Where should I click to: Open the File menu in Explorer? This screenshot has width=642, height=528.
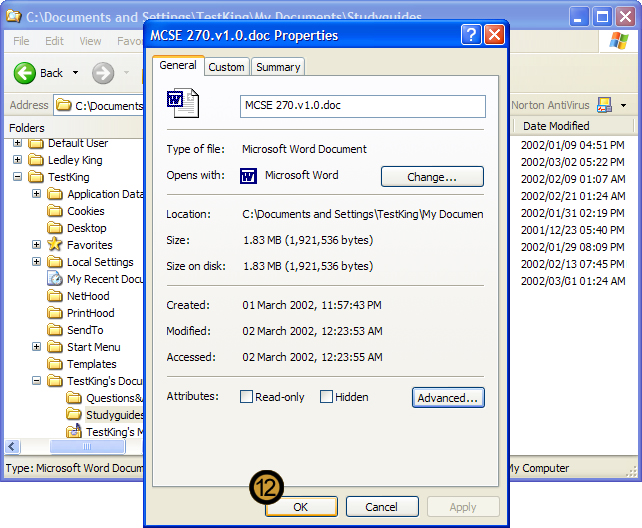[21, 41]
